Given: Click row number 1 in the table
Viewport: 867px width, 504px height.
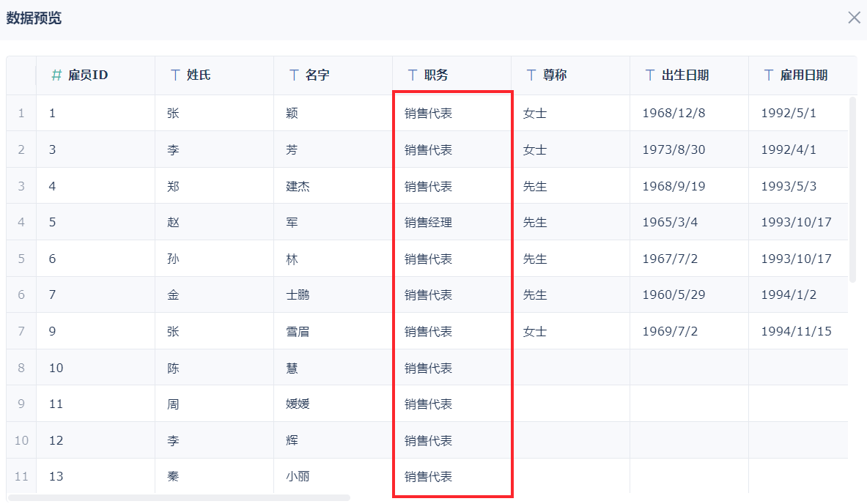Looking at the screenshot, I should 21,114.
